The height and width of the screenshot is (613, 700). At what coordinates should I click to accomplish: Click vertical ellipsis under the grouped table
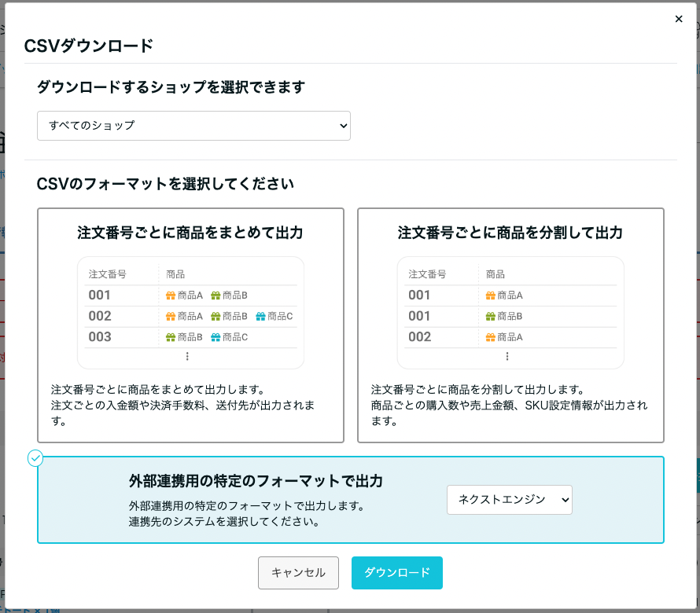pos(187,356)
